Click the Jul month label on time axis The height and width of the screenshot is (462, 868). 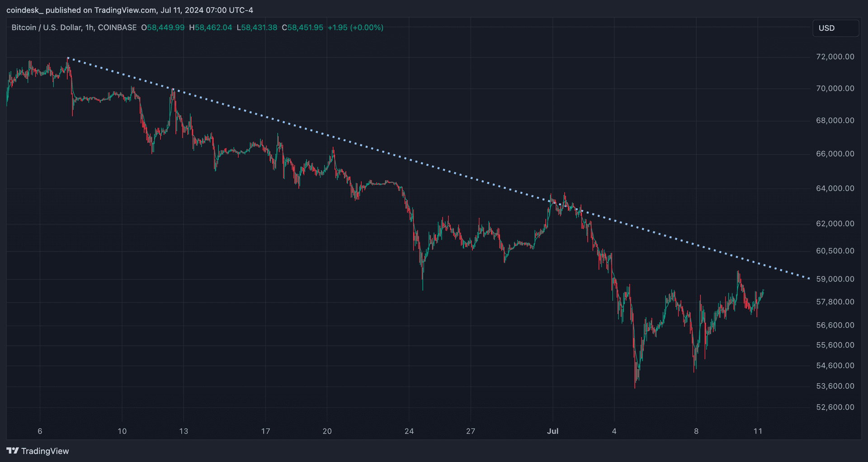tap(552, 431)
